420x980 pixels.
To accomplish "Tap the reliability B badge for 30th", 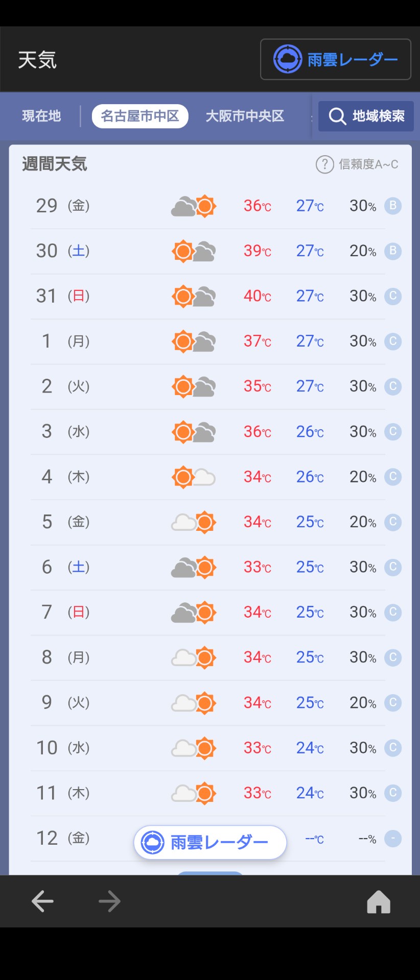I will 393,251.
